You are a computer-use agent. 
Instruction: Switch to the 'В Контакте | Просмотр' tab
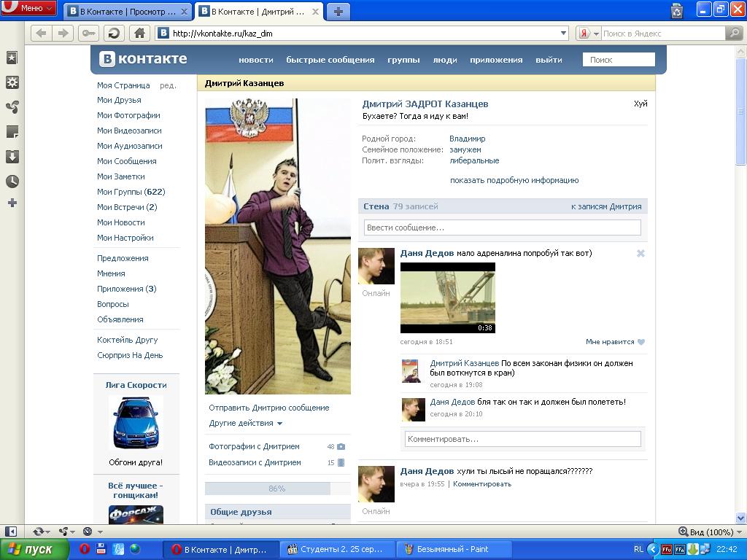point(128,12)
